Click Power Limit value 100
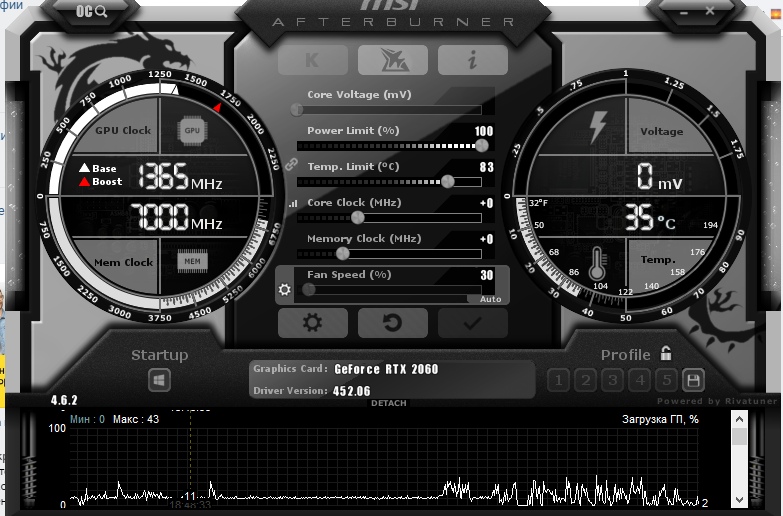Viewport: 783px width, 516px height. (483, 131)
